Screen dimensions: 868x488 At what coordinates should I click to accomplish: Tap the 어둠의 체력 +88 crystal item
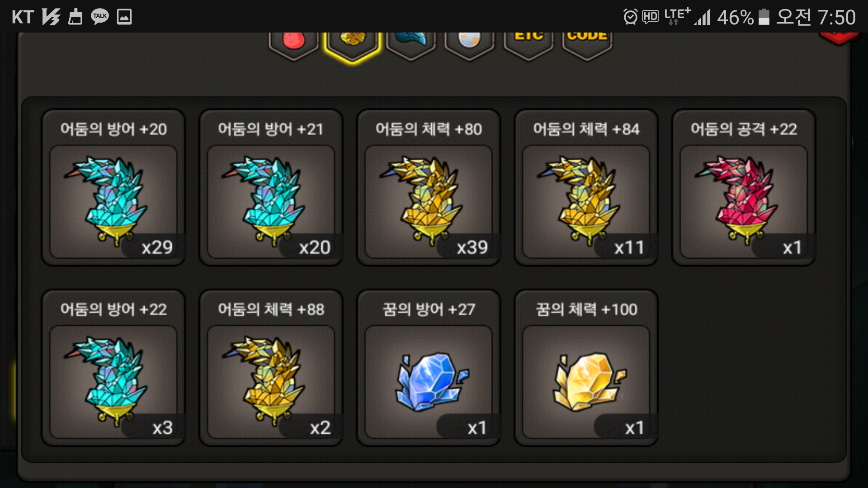tap(271, 368)
